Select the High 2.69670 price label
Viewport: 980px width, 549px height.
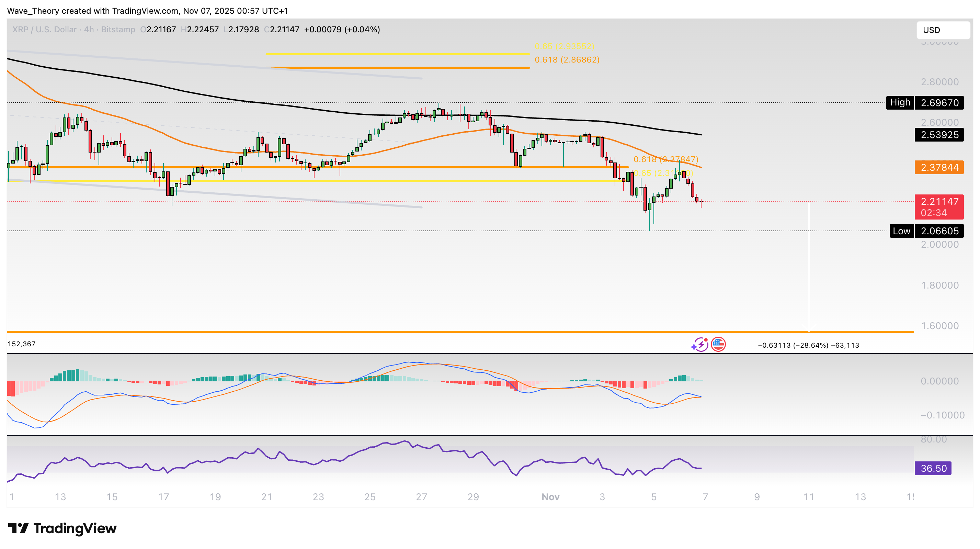point(924,102)
